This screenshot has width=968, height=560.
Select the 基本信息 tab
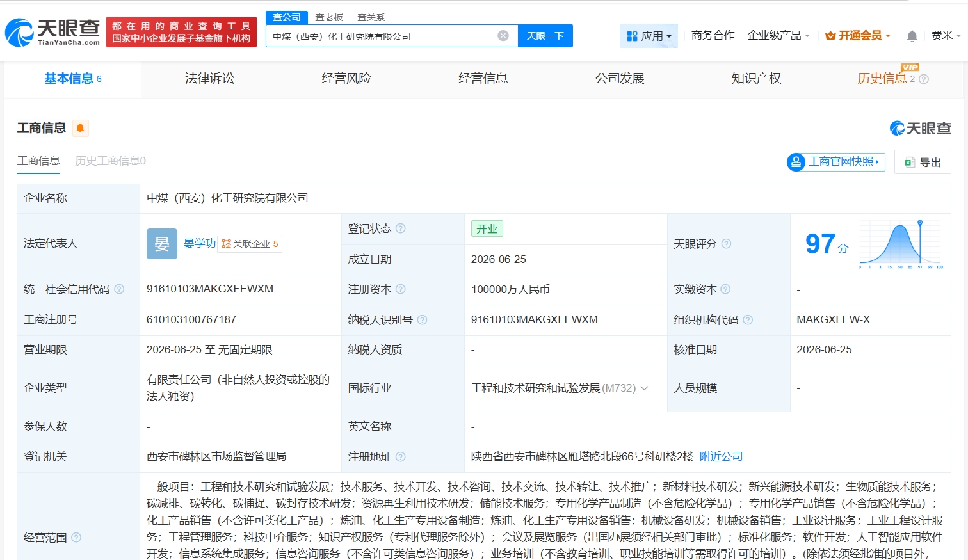pos(72,79)
